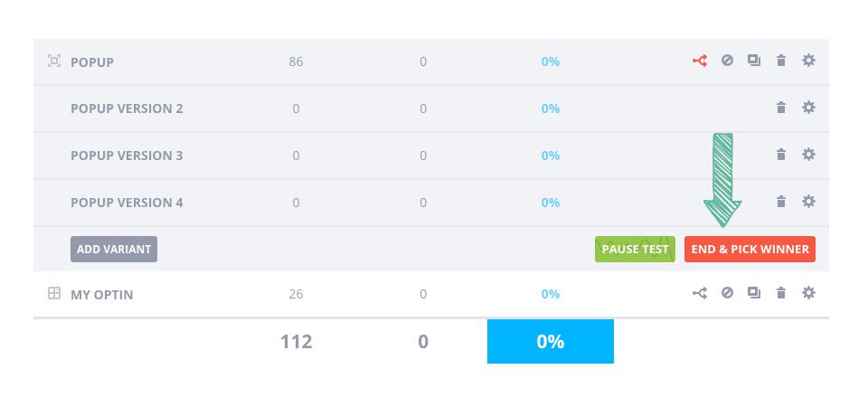Image resolution: width=868 pixels, height=407 pixels.
Task: Click End & Pick Winner button
Action: click(750, 250)
